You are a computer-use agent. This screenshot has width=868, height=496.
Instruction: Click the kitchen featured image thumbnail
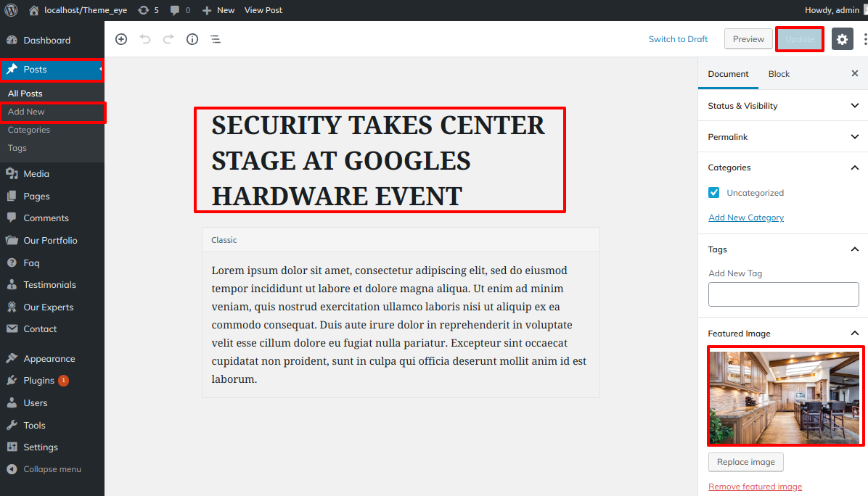coord(786,396)
